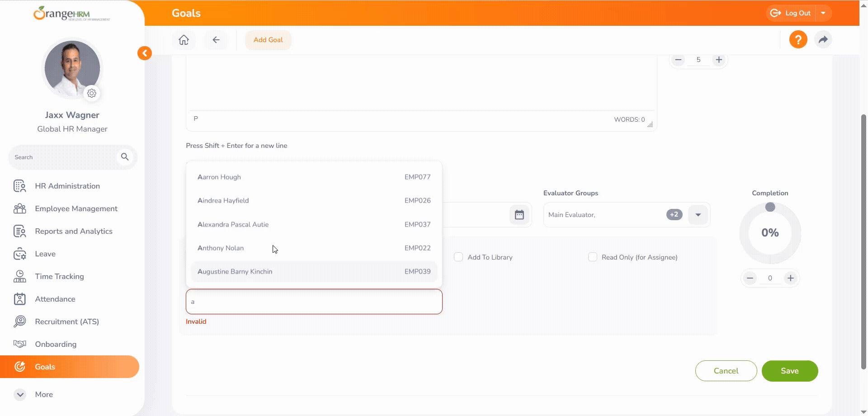Viewport: 868px width, 416px height.
Task: Enable the Add To Library checkbox
Action: click(458, 257)
